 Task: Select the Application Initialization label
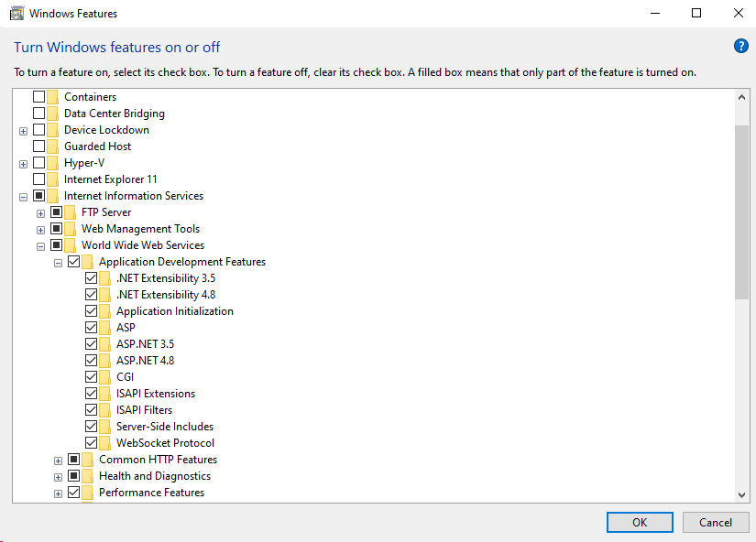[x=174, y=311]
